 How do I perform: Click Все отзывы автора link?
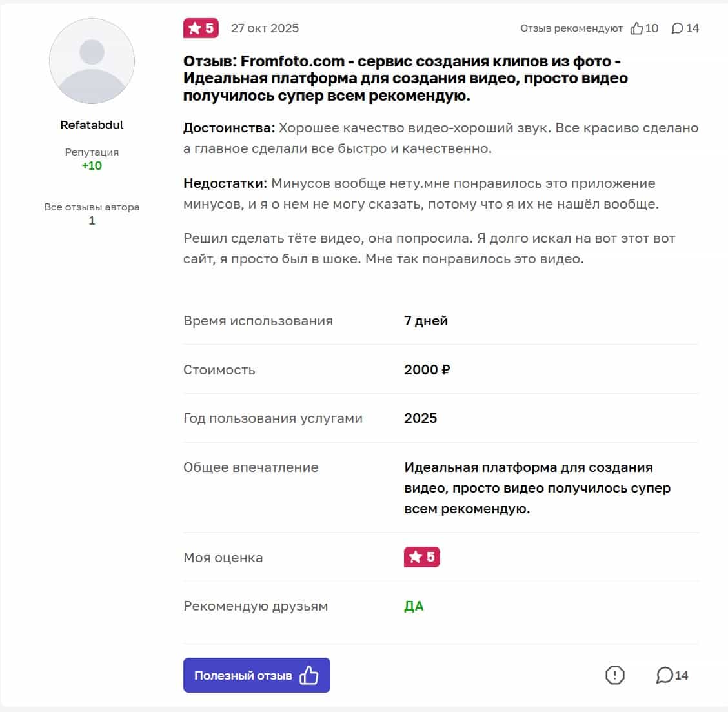pos(91,207)
